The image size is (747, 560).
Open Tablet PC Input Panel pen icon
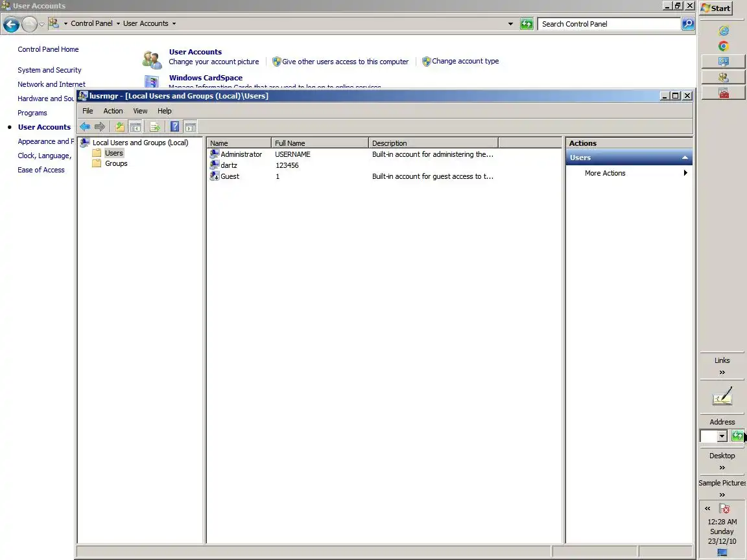pyautogui.click(x=722, y=396)
